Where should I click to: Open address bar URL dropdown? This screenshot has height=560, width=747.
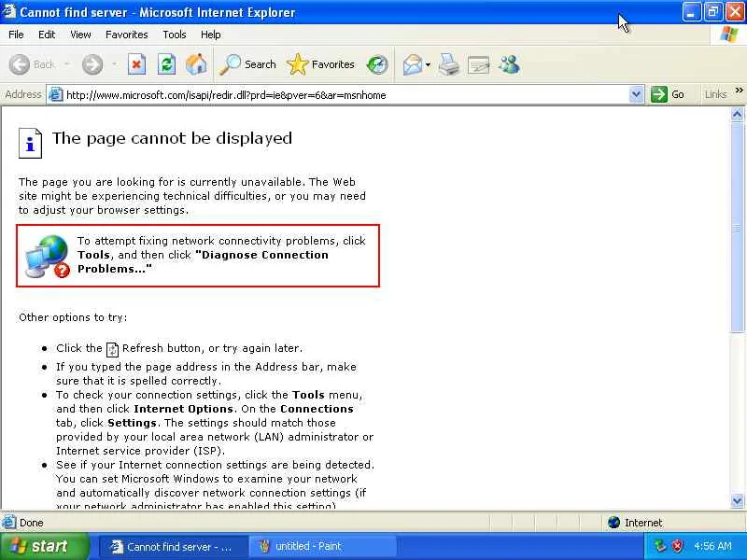636,94
